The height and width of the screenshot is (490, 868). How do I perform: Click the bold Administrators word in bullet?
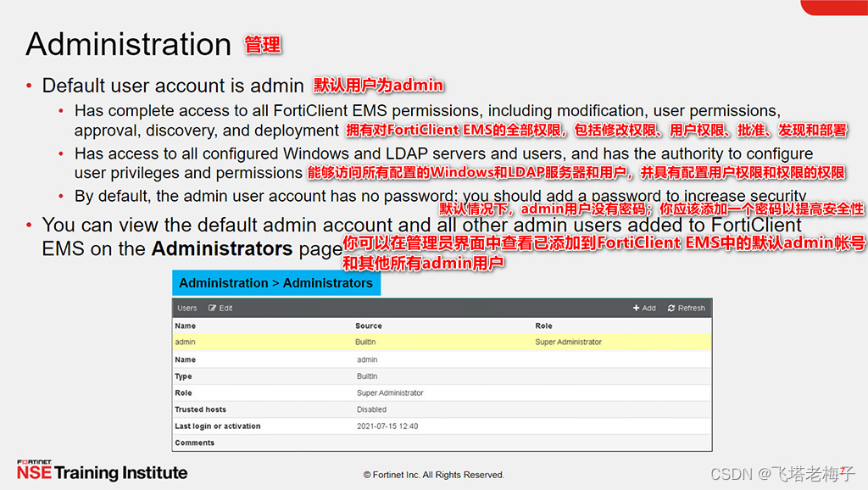(x=222, y=248)
